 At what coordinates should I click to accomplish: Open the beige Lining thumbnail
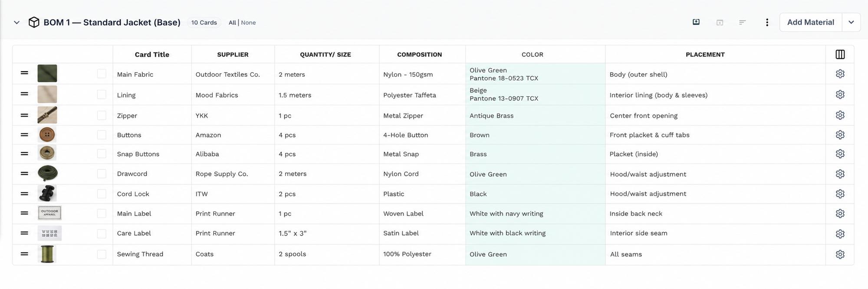(47, 94)
